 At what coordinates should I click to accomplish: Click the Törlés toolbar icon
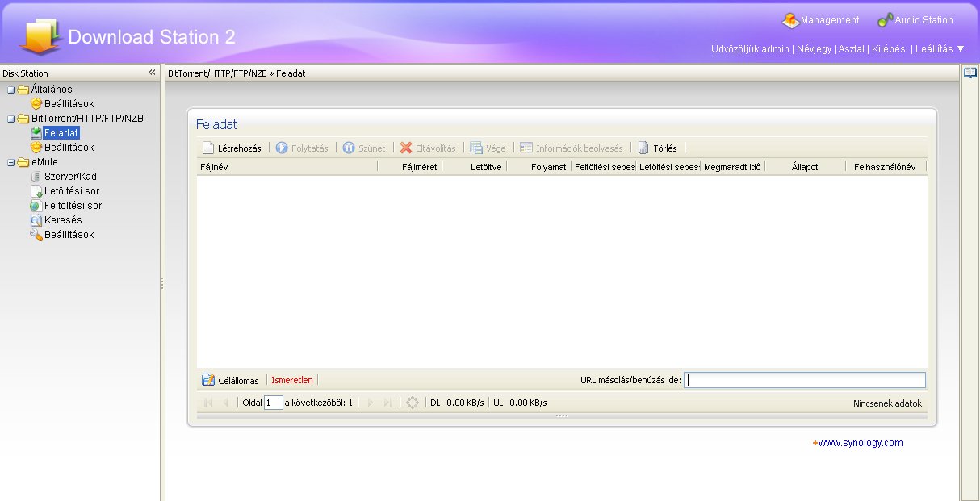pyautogui.click(x=643, y=148)
